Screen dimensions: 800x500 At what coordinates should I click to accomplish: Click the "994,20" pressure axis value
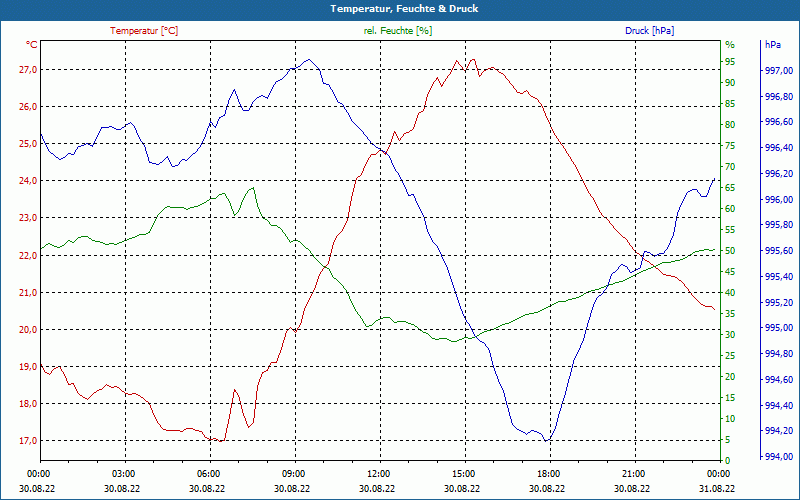coord(779,431)
